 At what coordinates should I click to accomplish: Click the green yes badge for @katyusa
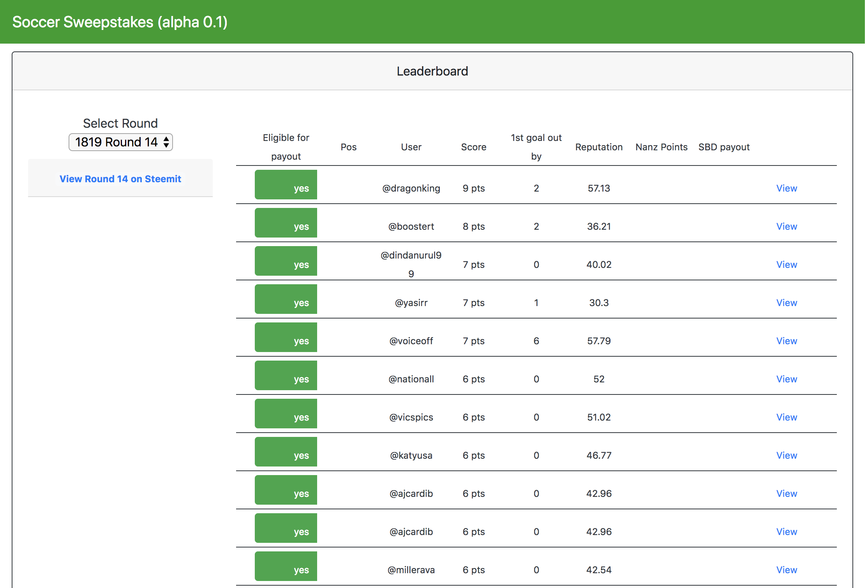coord(286,452)
